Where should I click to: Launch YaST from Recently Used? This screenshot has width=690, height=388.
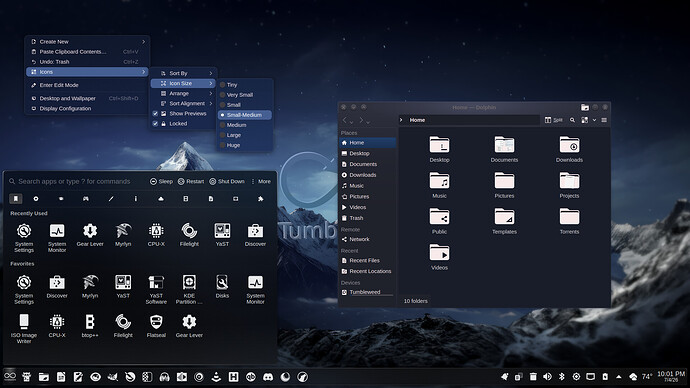[x=222, y=234]
